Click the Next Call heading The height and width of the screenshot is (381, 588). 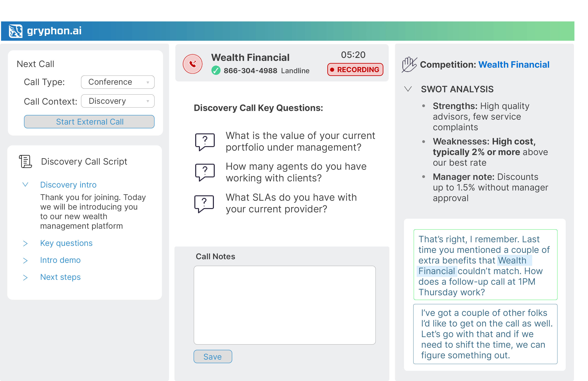[35, 64]
